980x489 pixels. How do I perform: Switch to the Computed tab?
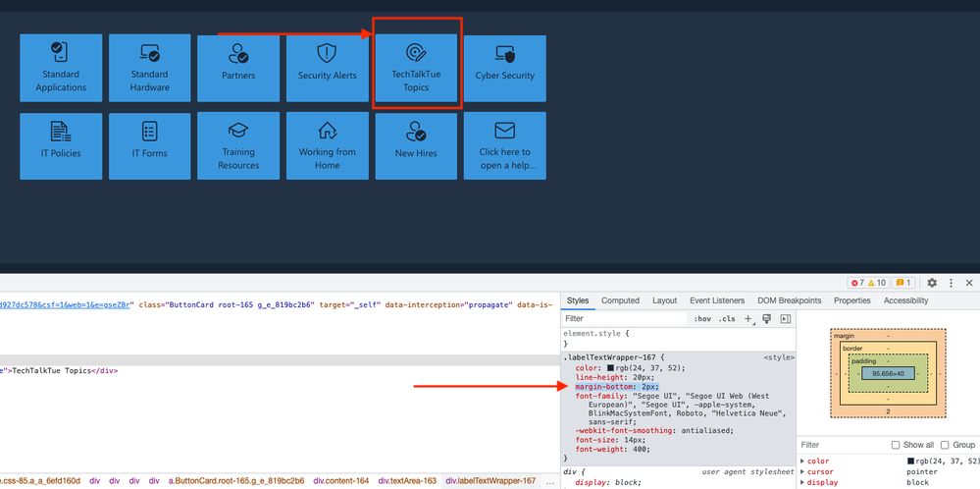click(620, 300)
